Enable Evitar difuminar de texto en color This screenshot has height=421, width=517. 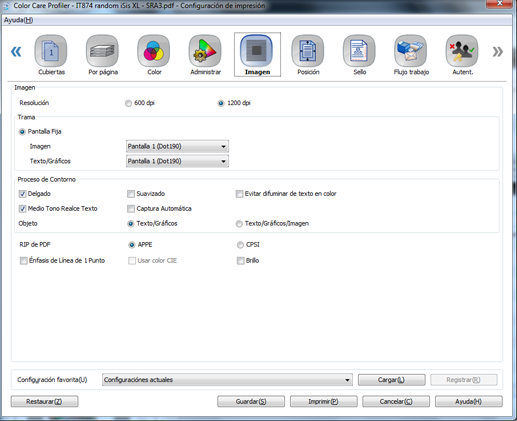239,194
